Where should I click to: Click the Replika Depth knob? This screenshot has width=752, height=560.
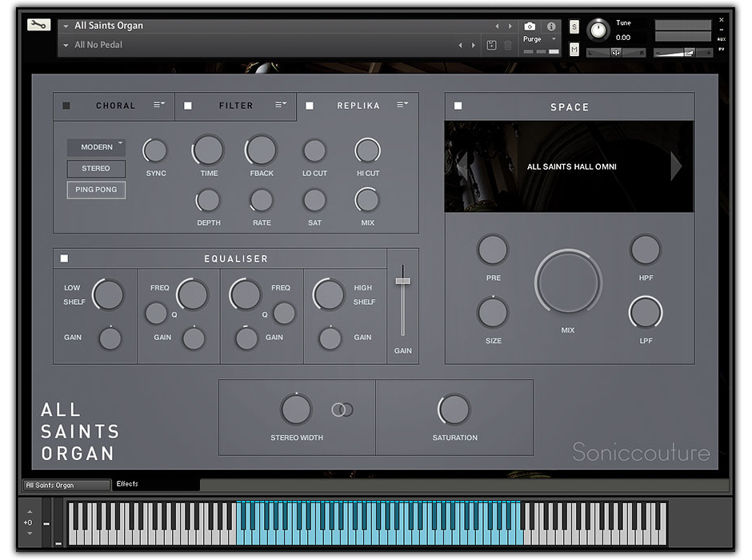[x=208, y=201]
